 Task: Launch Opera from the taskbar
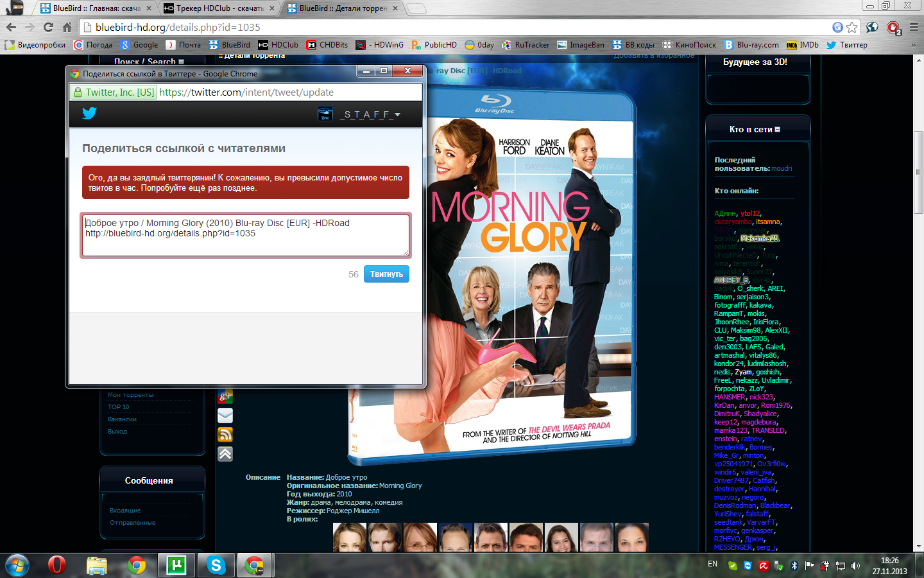tap(57, 565)
